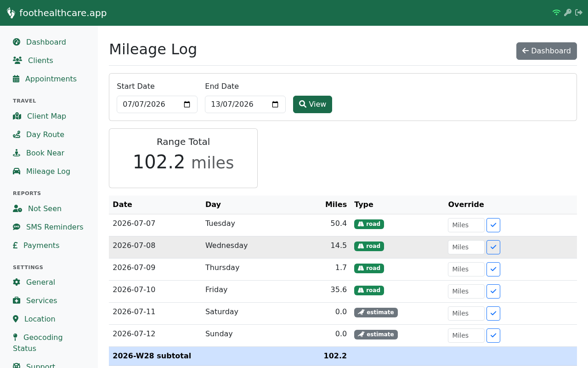
Task: Open End Date calendar picker icon
Action: pyautogui.click(x=275, y=104)
